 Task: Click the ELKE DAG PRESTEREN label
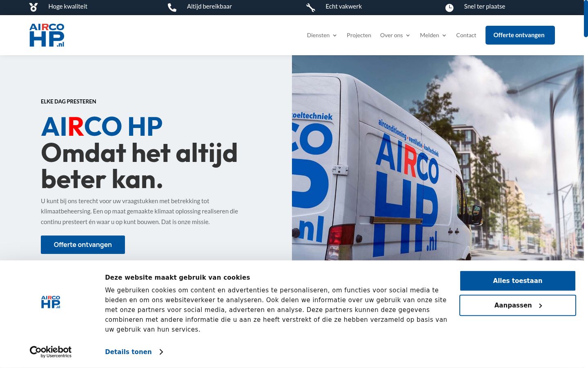pos(69,101)
